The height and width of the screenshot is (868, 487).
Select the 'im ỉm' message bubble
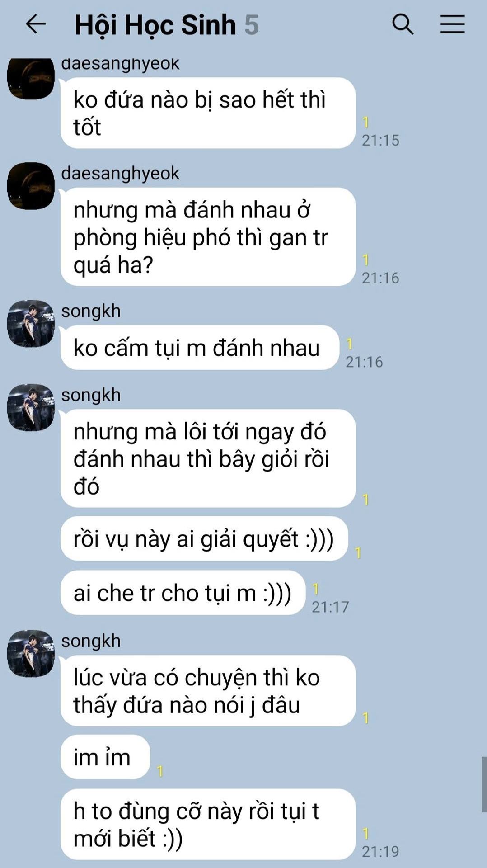click(x=105, y=757)
